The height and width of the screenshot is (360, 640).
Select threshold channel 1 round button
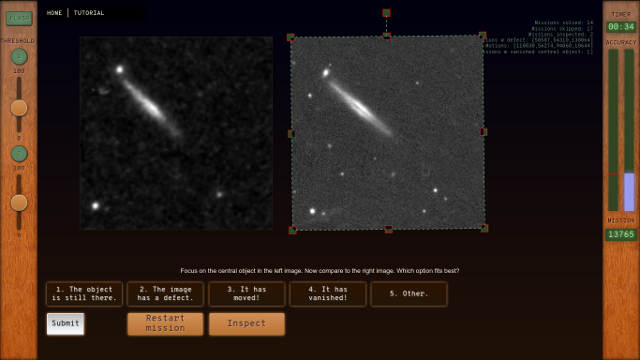19,57
